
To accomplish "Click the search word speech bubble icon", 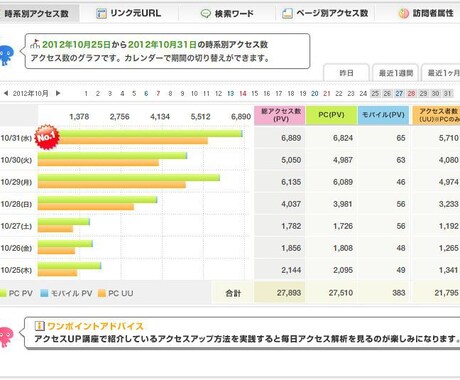I will [206, 14].
